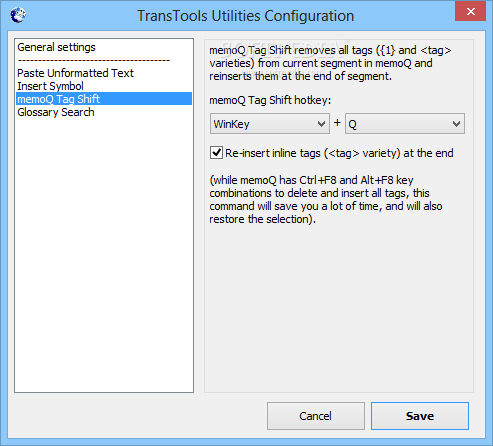The width and height of the screenshot is (493, 446).
Task: Expand the WinKey dropdown arrow
Action: 321,124
